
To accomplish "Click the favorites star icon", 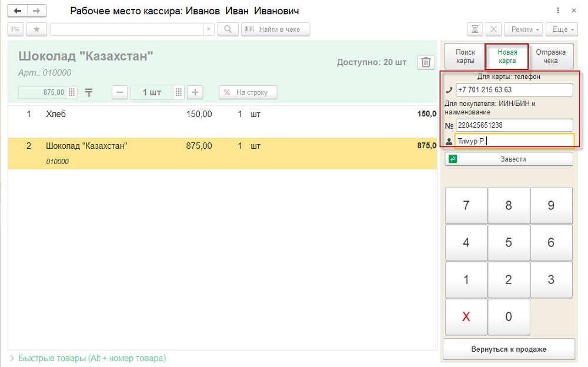I will point(36,29).
